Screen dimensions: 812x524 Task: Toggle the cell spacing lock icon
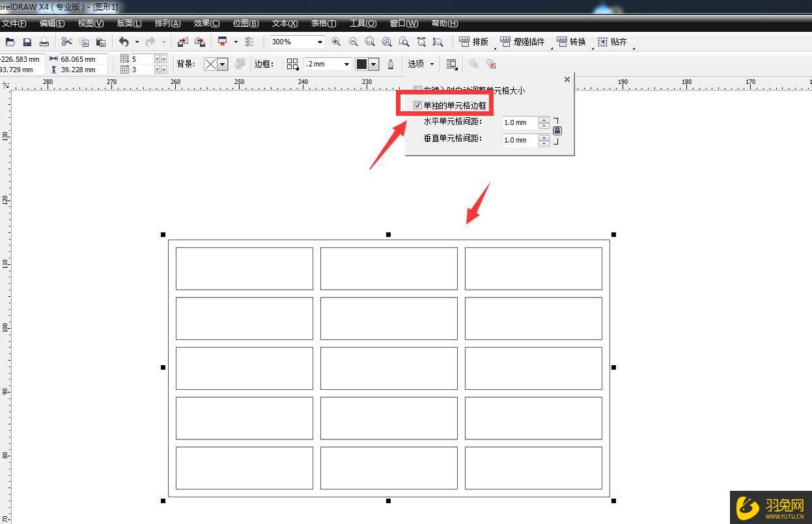click(x=557, y=131)
